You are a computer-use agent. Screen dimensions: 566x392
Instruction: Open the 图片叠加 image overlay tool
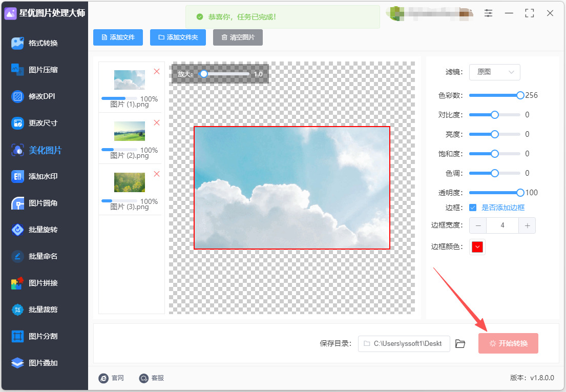35,363
